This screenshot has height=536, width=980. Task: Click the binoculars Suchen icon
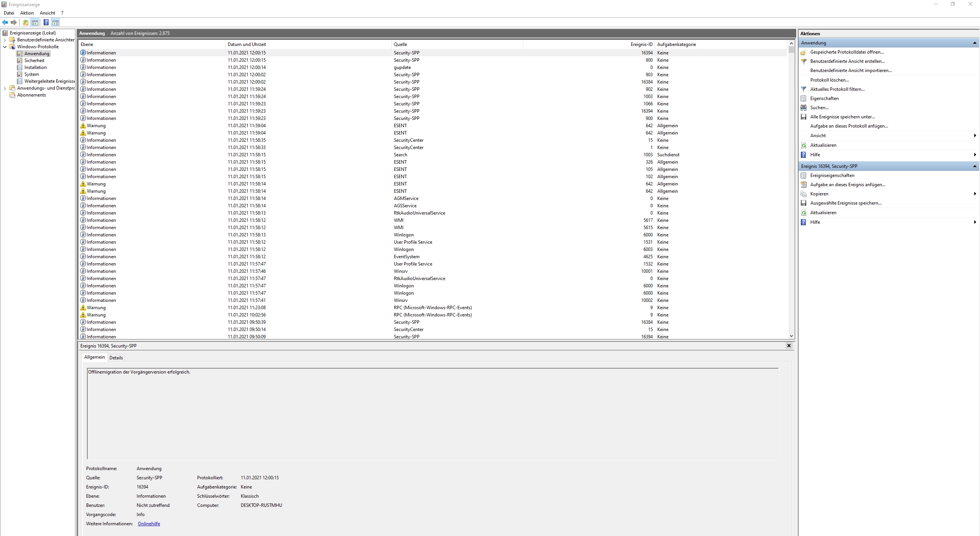pos(804,108)
